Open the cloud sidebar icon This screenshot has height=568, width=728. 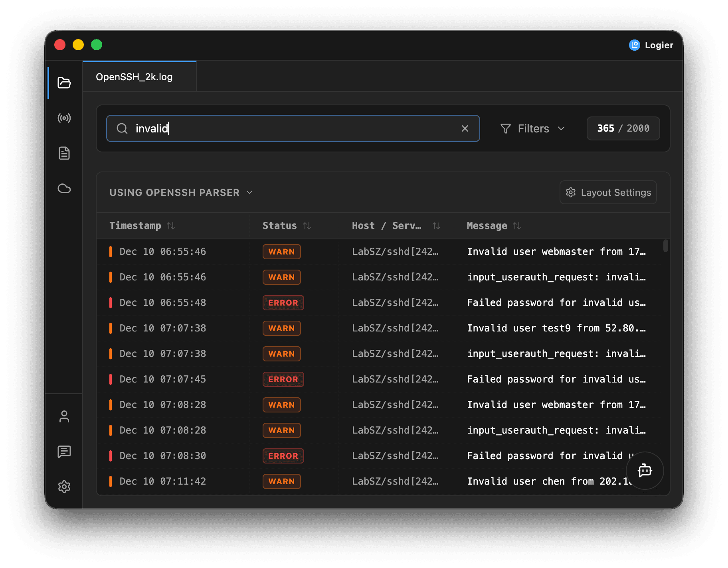[x=64, y=188]
